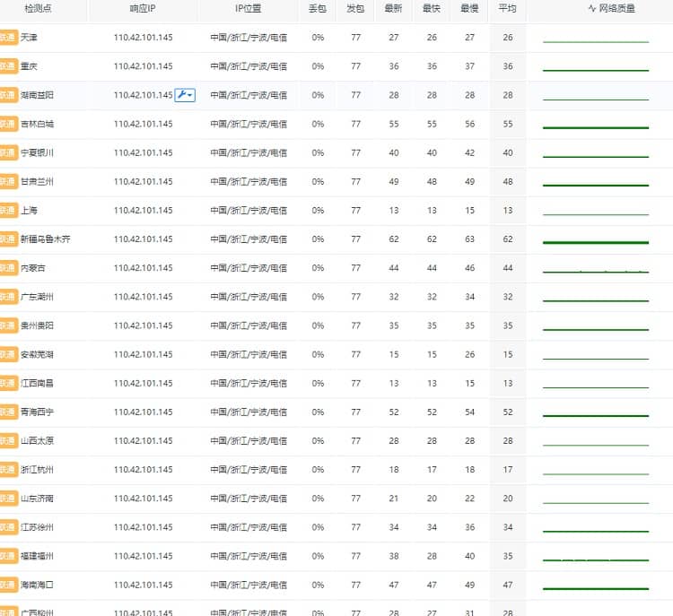Select the 湖南益阳 detection point name
Image resolution: width=673 pixels, height=616 pixels.
[x=37, y=95]
